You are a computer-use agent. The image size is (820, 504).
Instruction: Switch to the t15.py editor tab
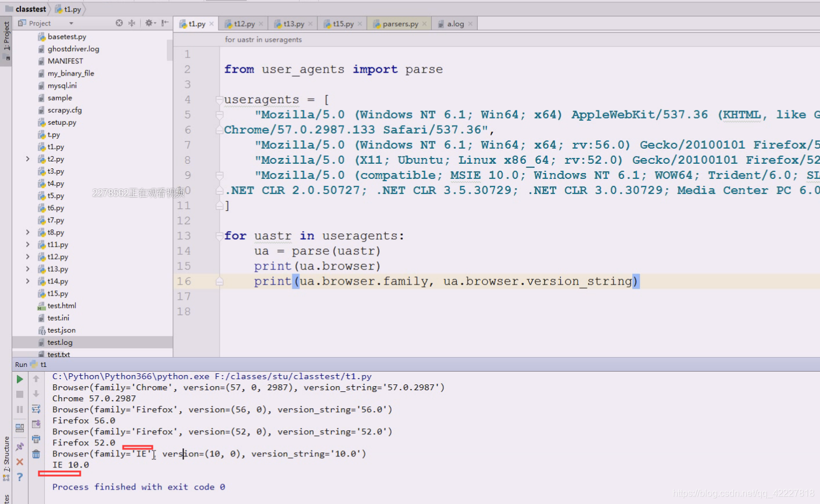(343, 24)
